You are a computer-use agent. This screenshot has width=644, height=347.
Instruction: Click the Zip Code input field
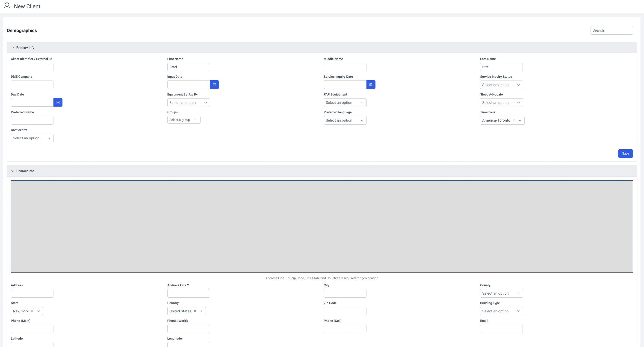pos(345,311)
